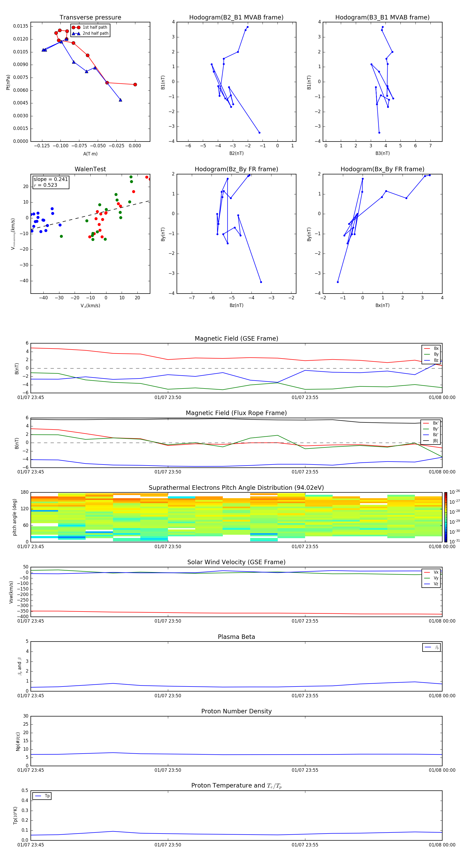473x868 pixels.
Task: Click the βp legend entry in Plasma Beta
Action: (431, 647)
